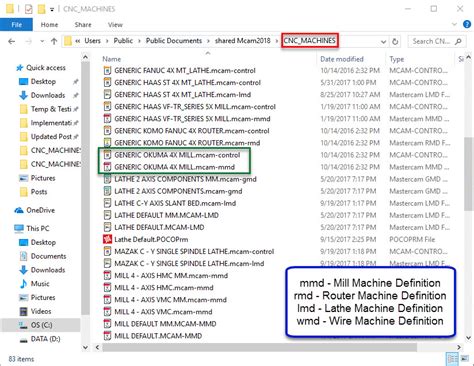Select file name LATHE DEFAULT MM.MCAM-LMD

166,215
